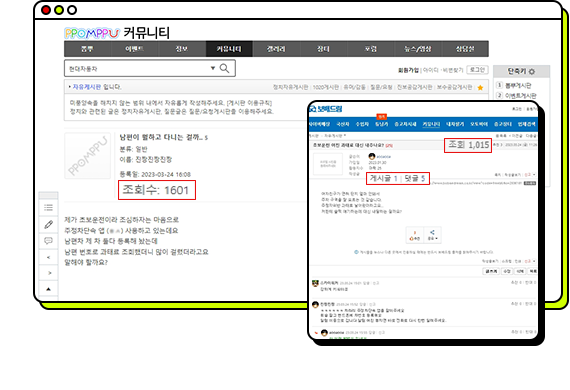Open the 1020게시판 link

[325, 87]
